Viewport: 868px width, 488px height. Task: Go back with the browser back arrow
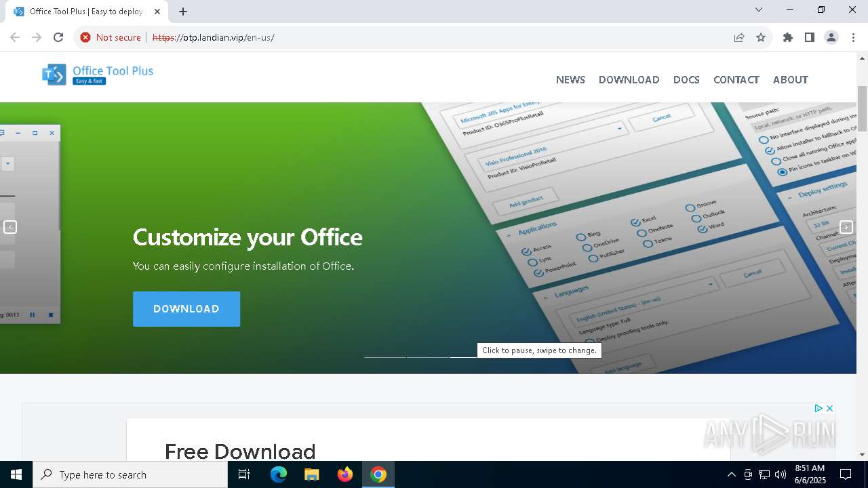(15, 37)
